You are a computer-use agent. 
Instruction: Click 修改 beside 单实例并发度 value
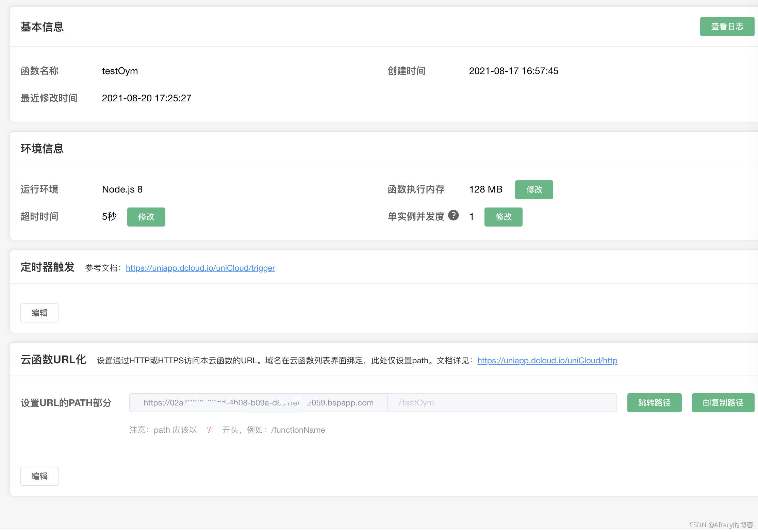pos(503,217)
